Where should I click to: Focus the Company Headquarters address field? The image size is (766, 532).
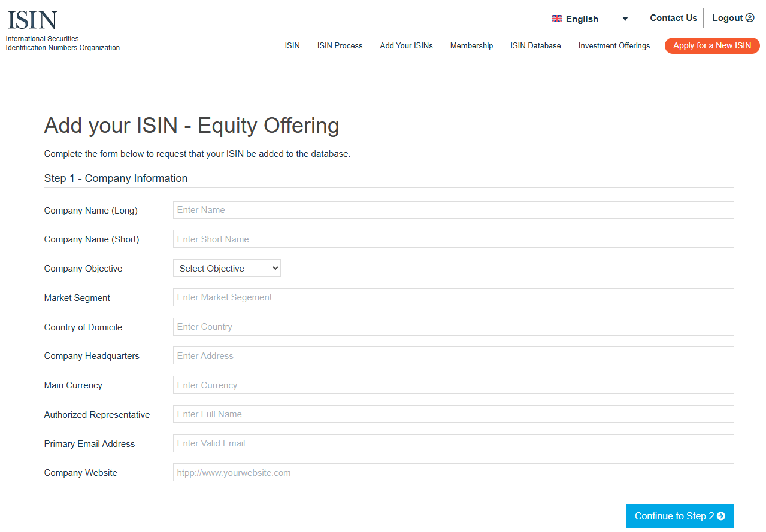(x=453, y=355)
